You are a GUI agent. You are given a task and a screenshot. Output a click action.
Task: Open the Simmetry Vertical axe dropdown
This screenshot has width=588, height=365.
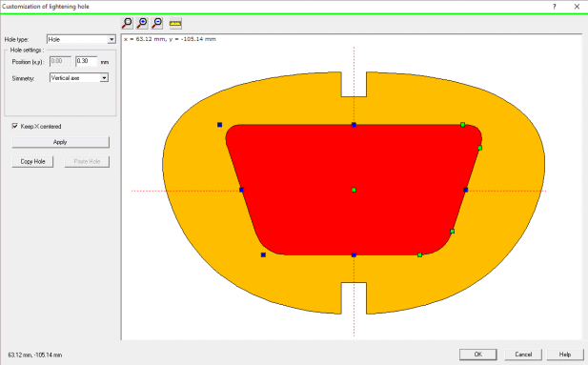pos(79,77)
